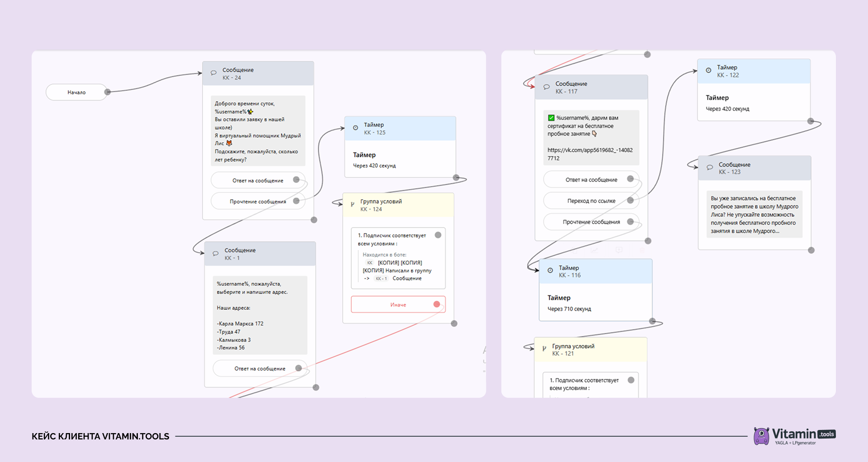Click the red connector dot on Иначе

(x=437, y=304)
